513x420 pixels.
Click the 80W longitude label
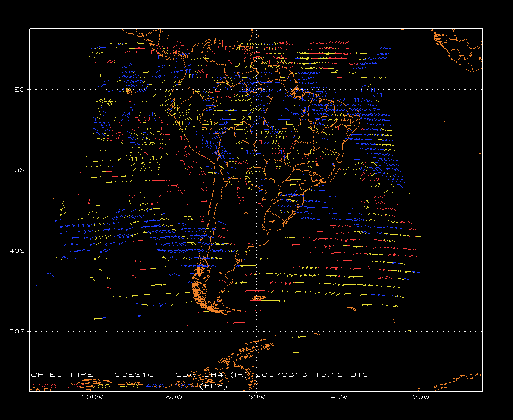click(x=175, y=397)
